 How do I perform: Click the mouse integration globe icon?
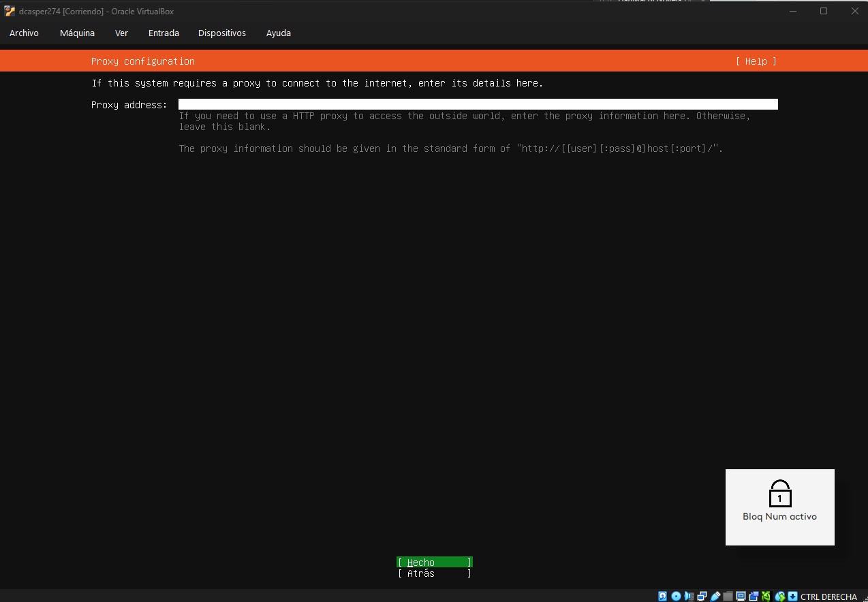click(x=780, y=597)
